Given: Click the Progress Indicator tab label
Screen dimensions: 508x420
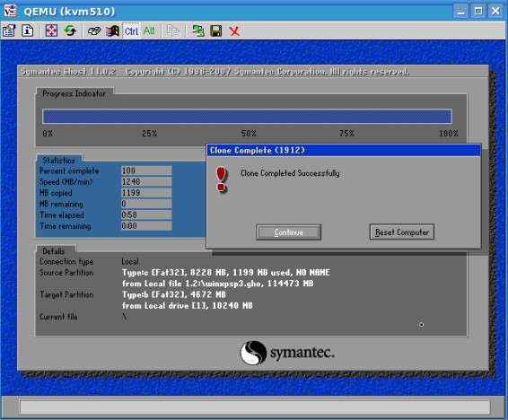Looking at the screenshot, I should pos(74,93).
